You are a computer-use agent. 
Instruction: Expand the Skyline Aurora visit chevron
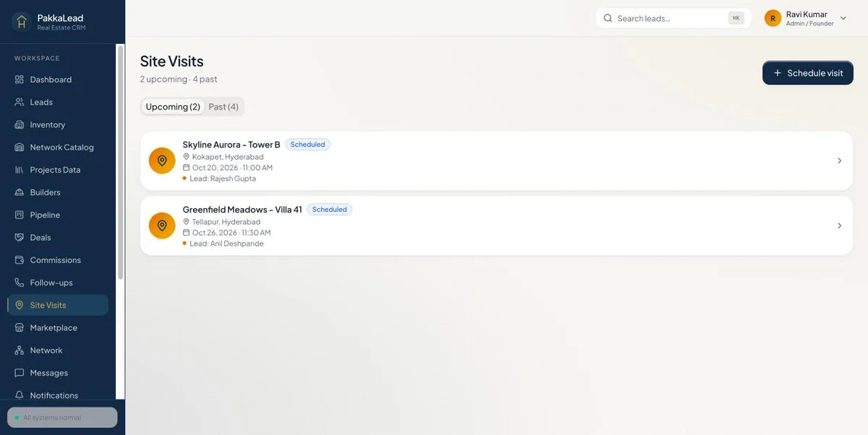tap(839, 160)
